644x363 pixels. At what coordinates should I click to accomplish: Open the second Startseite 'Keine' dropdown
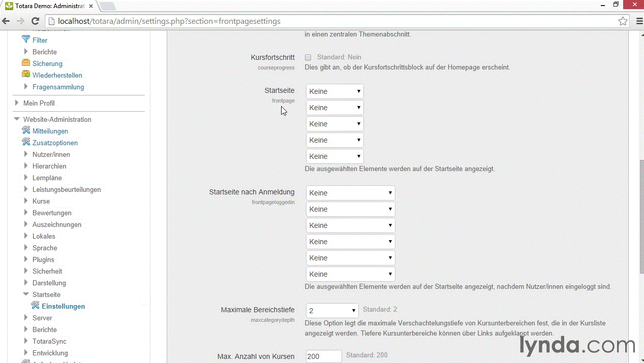pyautogui.click(x=334, y=108)
